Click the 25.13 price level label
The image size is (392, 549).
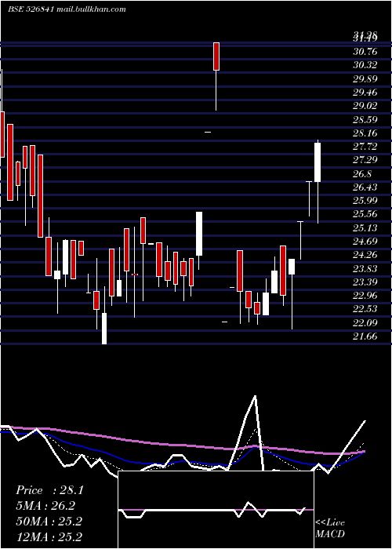[x=365, y=228]
